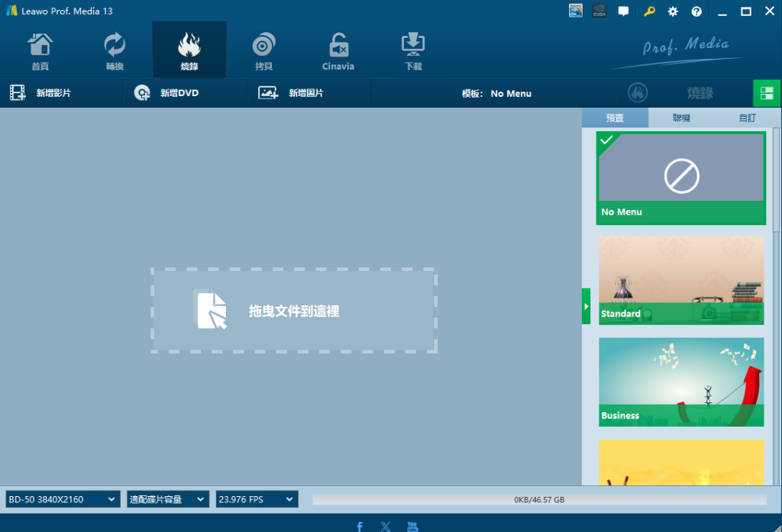Click the key registration icon

pos(649,11)
